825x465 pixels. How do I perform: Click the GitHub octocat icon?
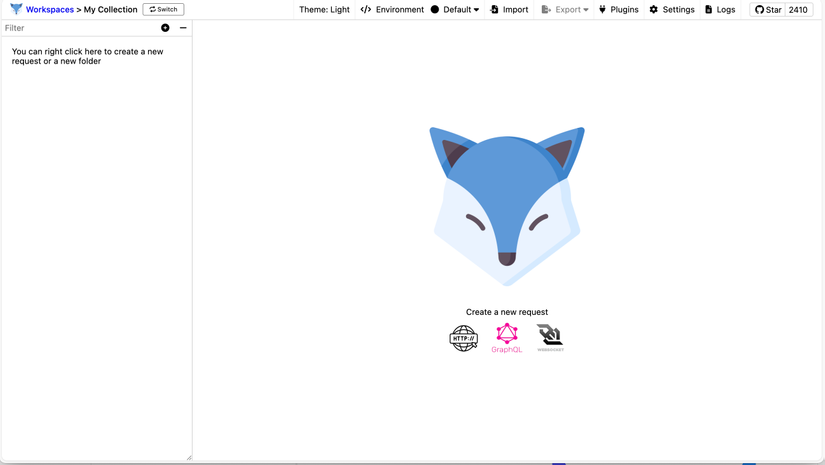(x=759, y=9)
